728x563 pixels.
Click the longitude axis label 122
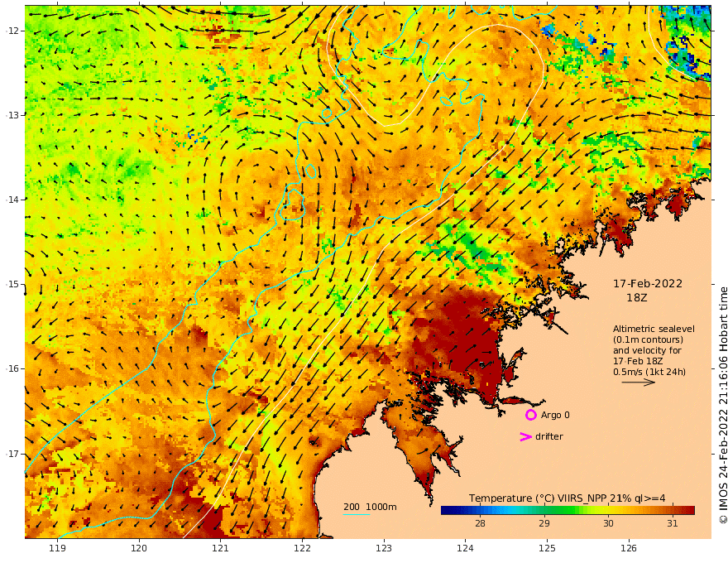pyautogui.click(x=302, y=548)
